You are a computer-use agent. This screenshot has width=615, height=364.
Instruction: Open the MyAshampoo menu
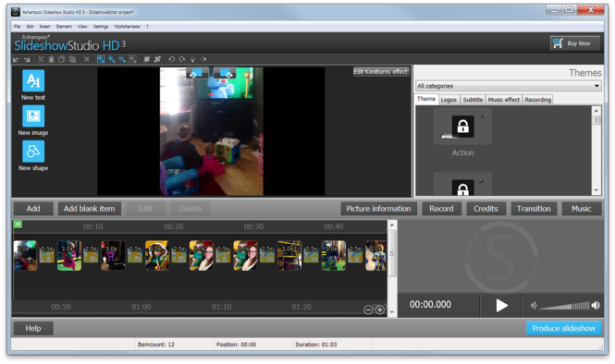coord(127,26)
